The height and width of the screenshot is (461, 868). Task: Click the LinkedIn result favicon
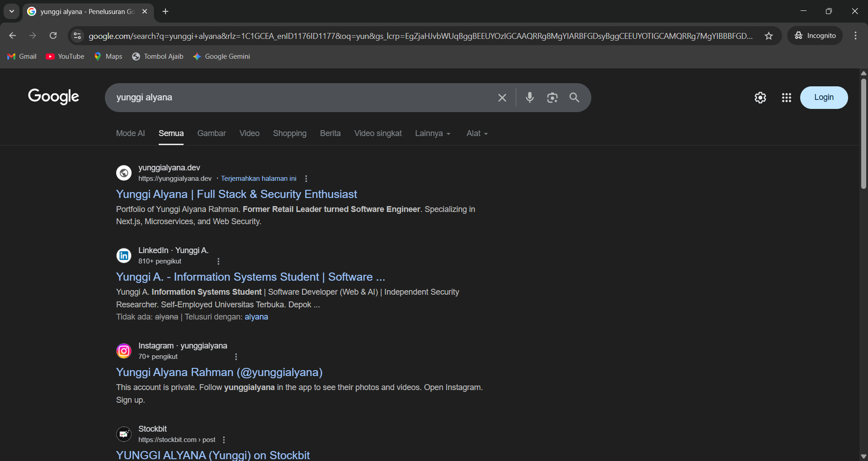(124, 255)
